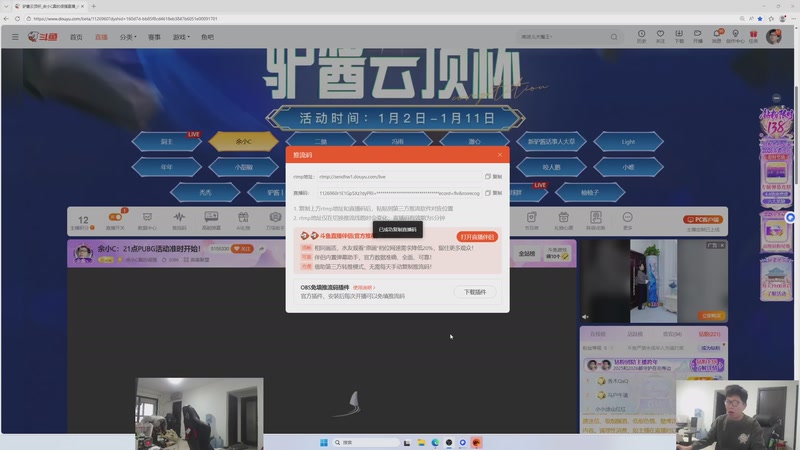Select the 洞主 LIVE streamer tab

coord(167,141)
